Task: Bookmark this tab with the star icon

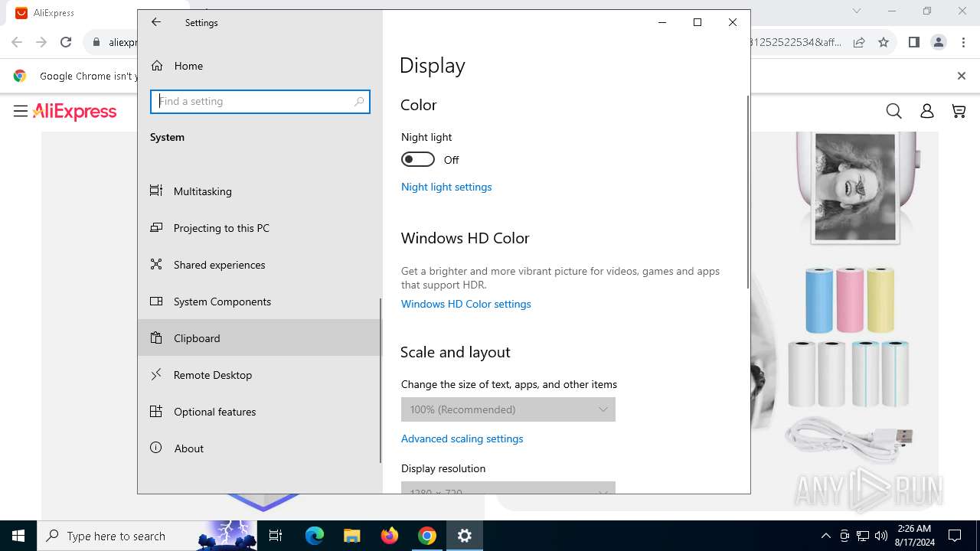Action: (884, 42)
